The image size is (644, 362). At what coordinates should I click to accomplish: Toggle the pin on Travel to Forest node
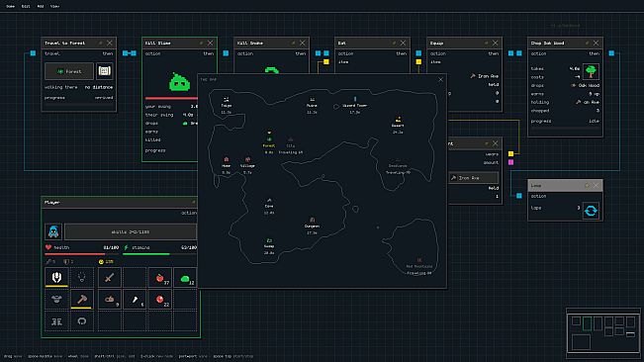tap(101, 43)
